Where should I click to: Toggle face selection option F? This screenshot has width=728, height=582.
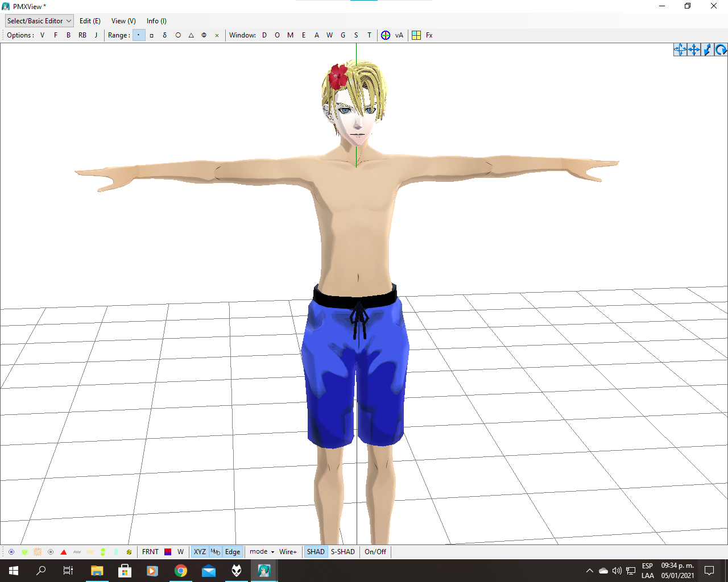[x=56, y=35]
